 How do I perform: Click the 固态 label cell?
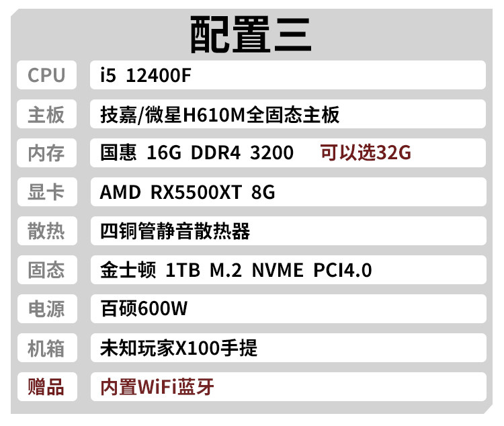pyautogui.click(x=46, y=270)
